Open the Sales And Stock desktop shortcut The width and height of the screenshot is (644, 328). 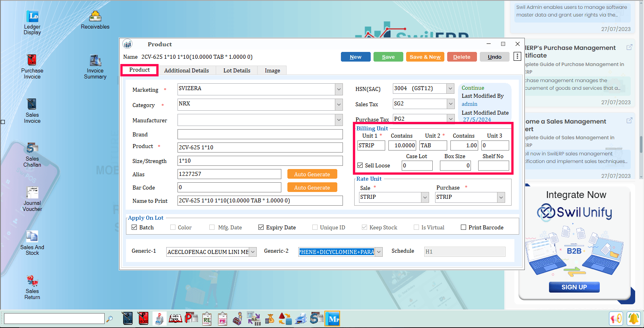(32, 243)
